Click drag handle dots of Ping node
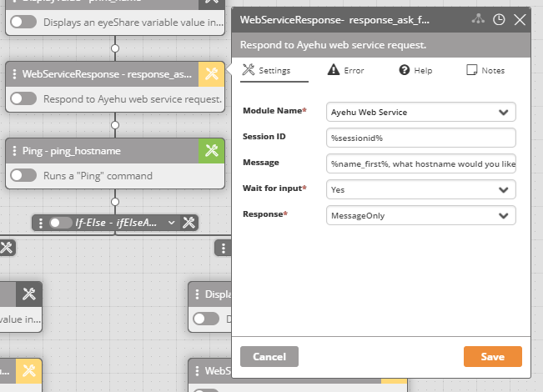Screen dimensions: 543x392 point(14,151)
